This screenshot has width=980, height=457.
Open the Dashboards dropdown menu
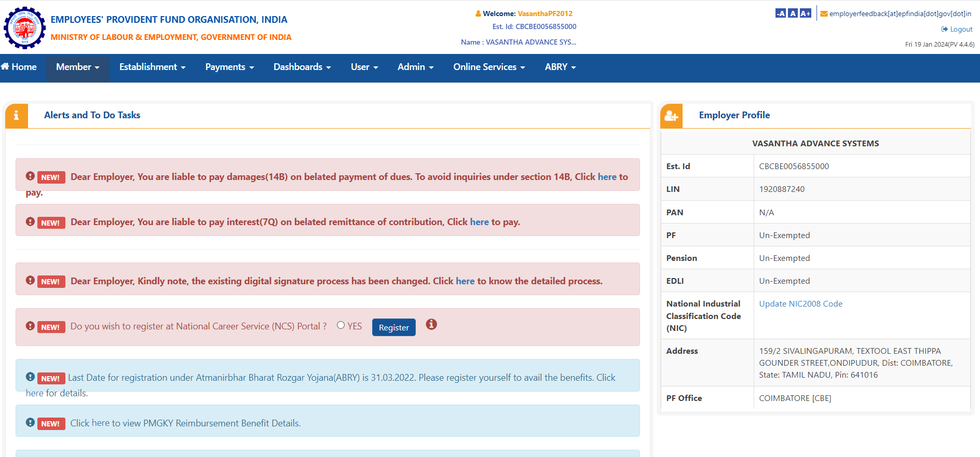302,67
